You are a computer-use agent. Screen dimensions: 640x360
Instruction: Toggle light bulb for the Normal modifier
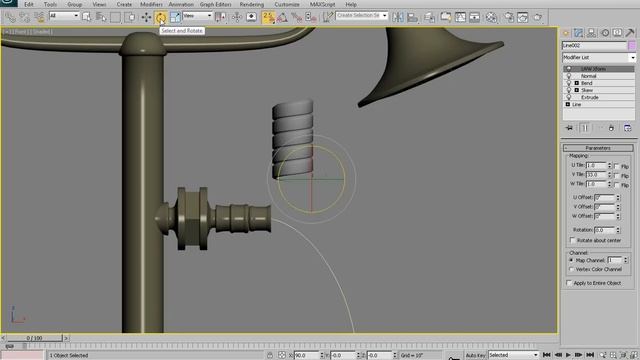[569, 76]
